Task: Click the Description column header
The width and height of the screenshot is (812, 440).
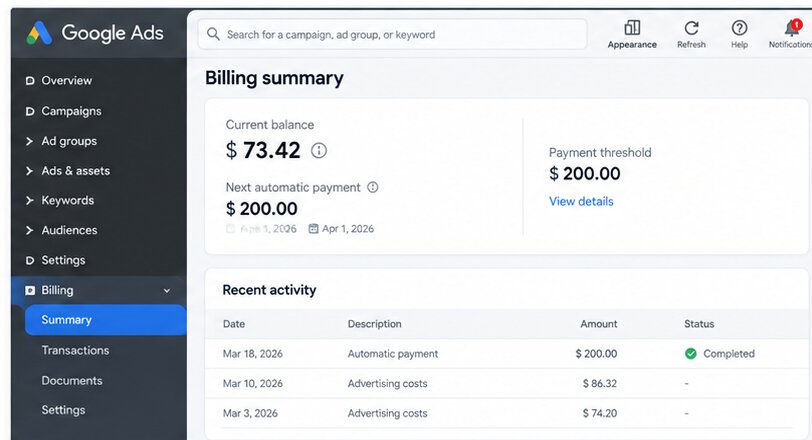Action: tap(374, 324)
